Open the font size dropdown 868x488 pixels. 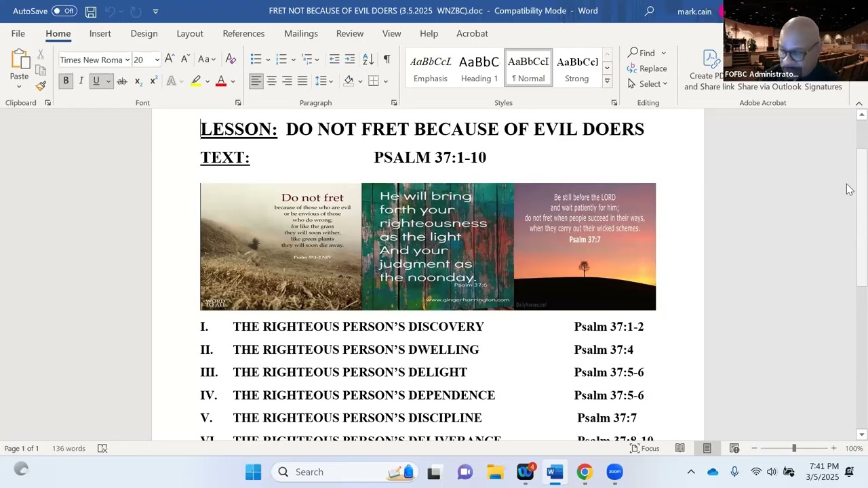coord(157,60)
